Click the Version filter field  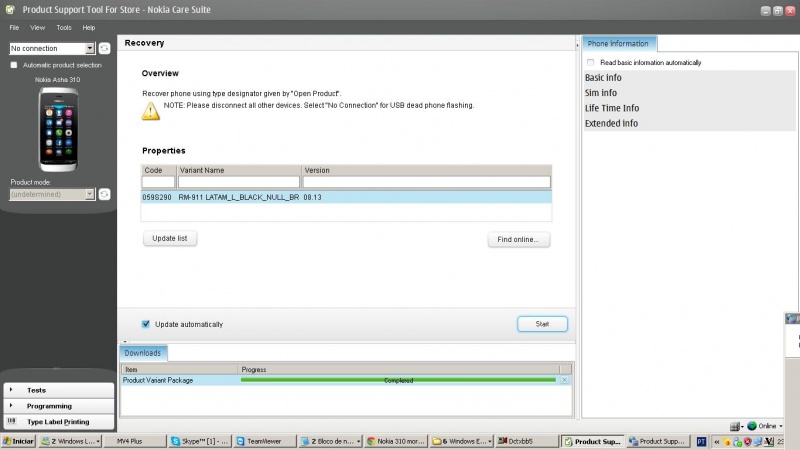pyautogui.click(x=427, y=182)
